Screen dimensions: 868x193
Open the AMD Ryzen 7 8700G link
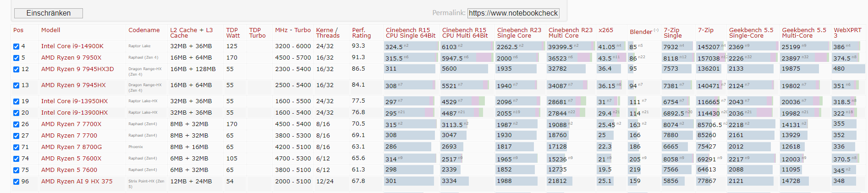point(71,147)
